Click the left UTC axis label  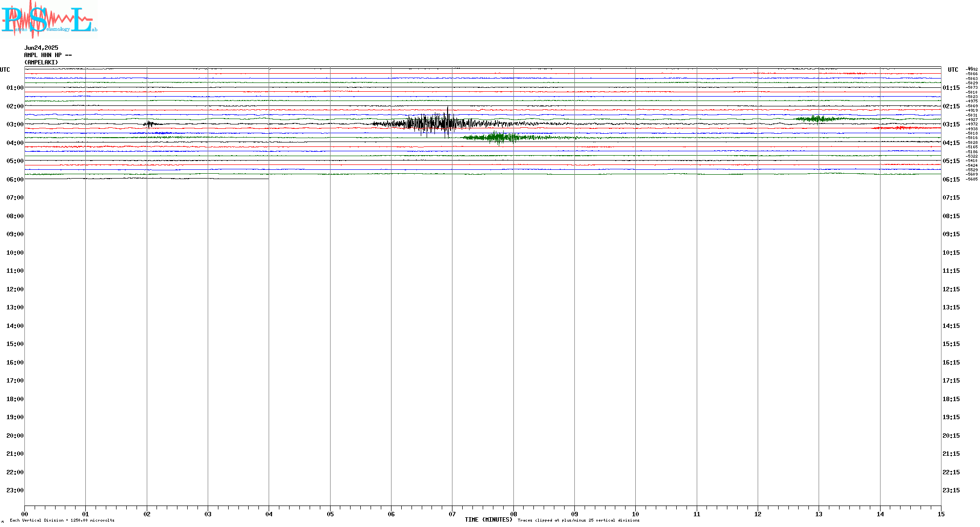click(x=5, y=70)
